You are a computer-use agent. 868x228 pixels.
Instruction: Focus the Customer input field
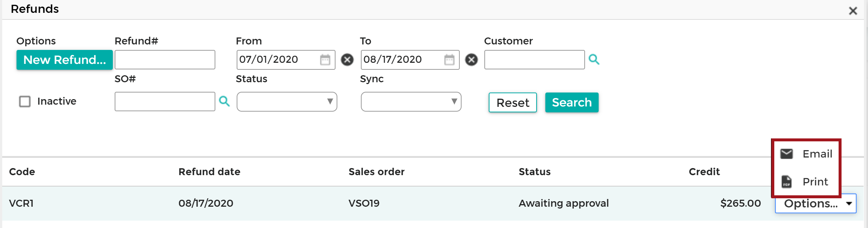[x=534, y=60]
